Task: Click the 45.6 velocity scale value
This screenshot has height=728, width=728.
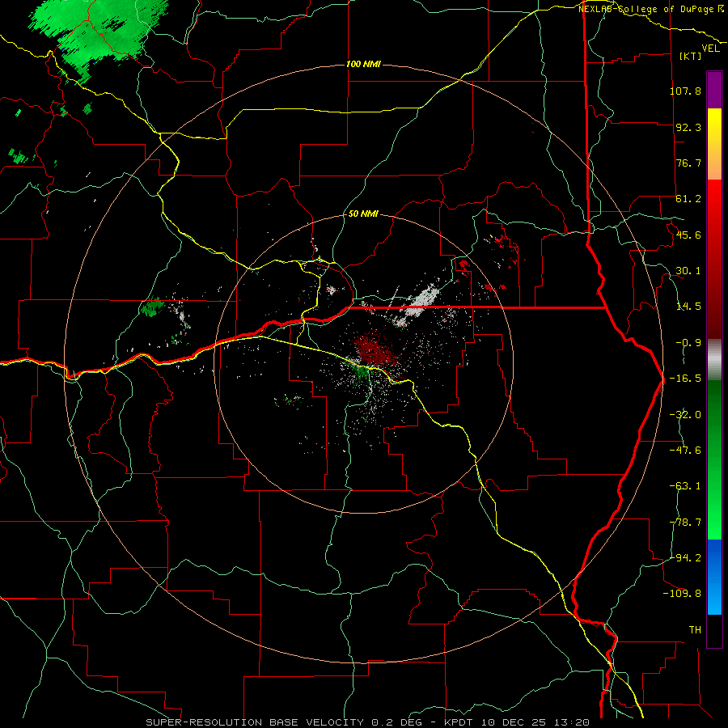Action: point(688,235)
